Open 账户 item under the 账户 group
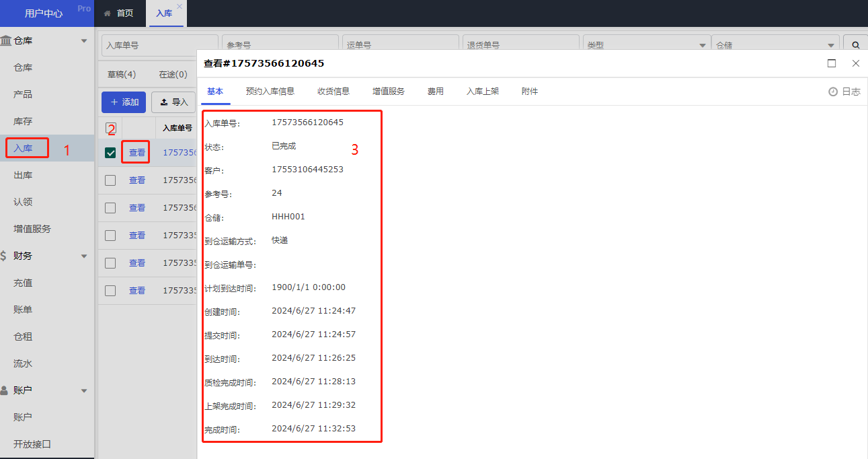This screenshot has height=459, width=868. (23, 417)
